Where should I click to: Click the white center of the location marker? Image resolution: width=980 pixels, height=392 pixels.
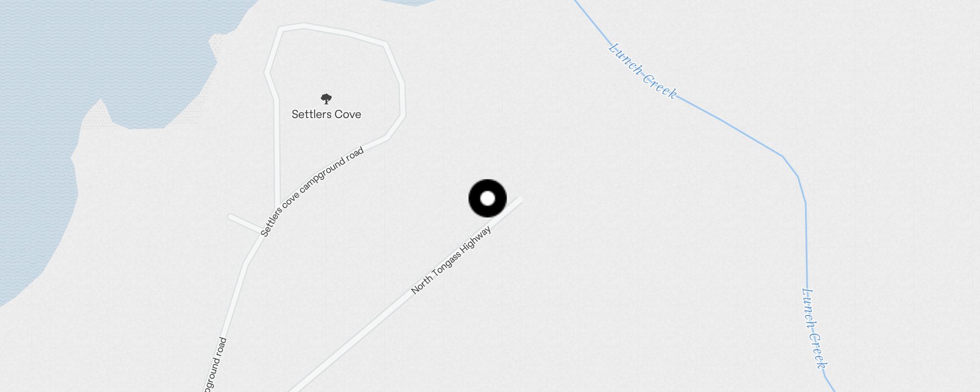click(x=488, y=198)
